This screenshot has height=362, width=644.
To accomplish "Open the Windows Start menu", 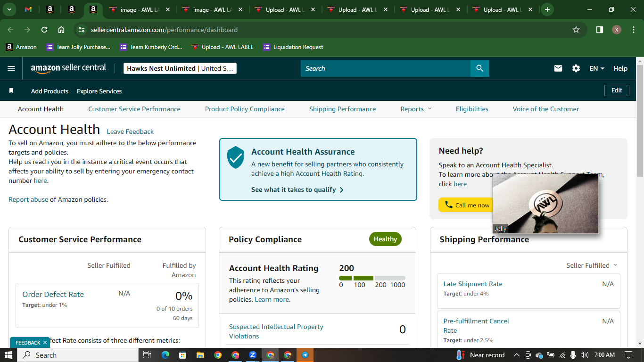I will (x=8, y=355).
